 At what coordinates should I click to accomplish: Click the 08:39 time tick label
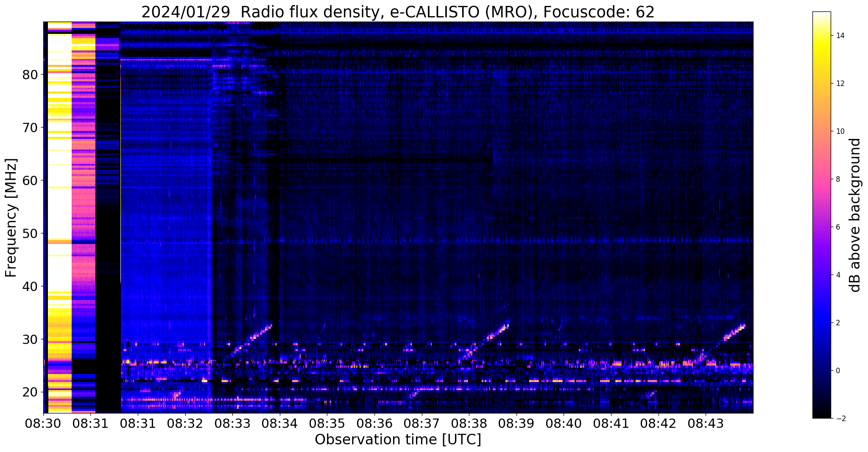[x=516, y=423]
